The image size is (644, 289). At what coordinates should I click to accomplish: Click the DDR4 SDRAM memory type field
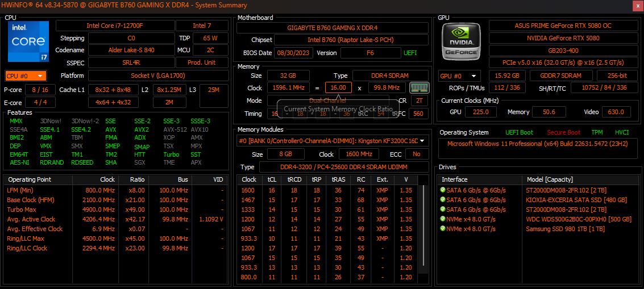[390, 76]
